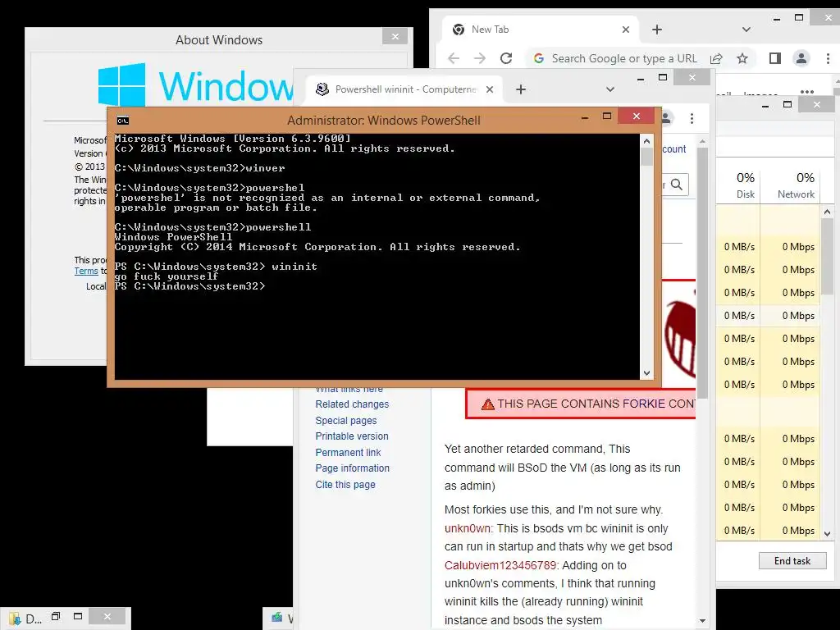Expand tab search chevron in back Chrome window
This screenshot has width=840, height=630.
tap(746, 30)
